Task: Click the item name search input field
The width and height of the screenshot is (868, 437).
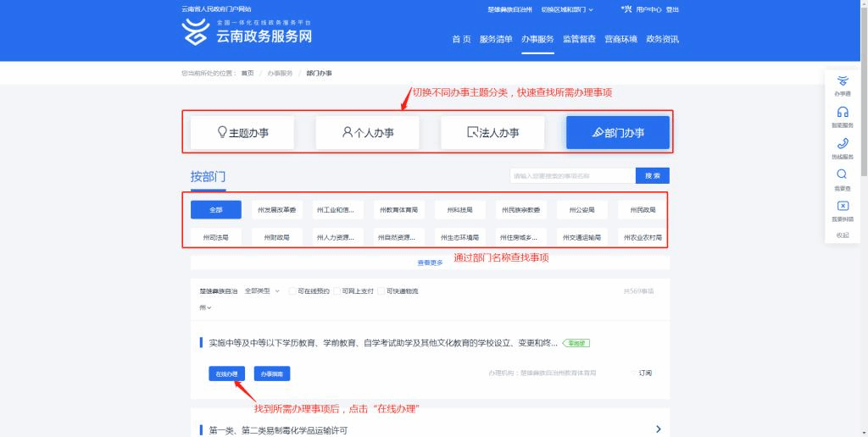Action: [x=572, y=176]
